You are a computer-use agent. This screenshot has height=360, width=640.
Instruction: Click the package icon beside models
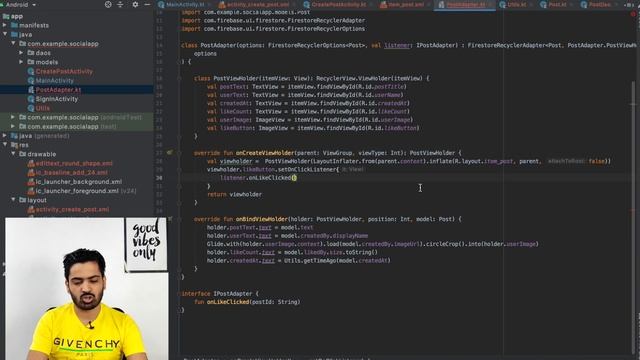click(31, 62)
